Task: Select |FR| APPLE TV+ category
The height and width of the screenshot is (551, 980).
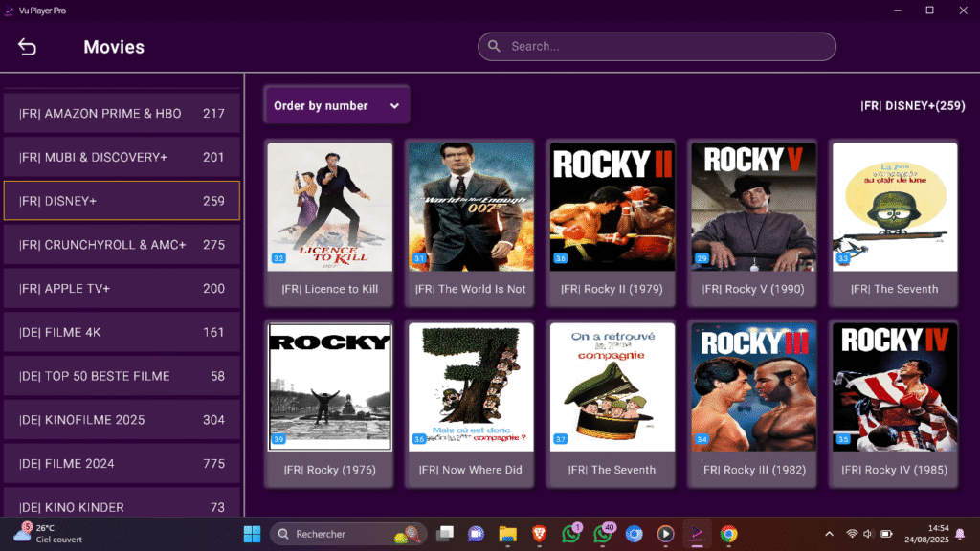Action: click(122, 289)
